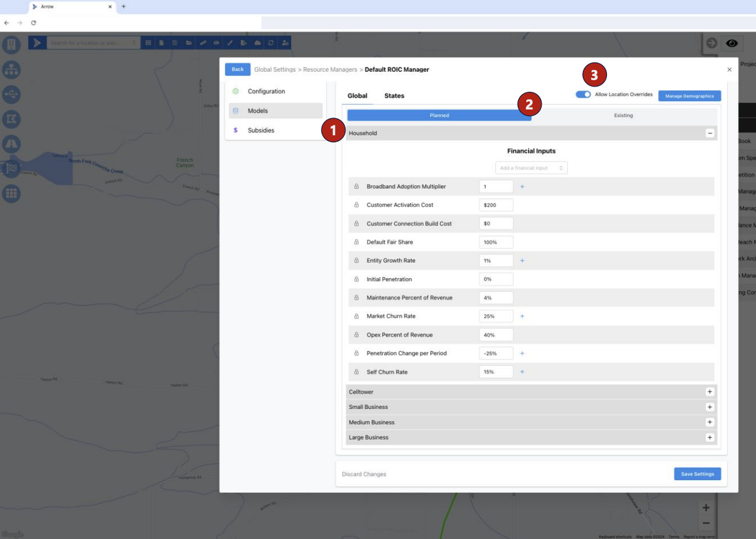Click the Arrow logo in the toolbar
Image resolution: width=756 pixels, height=539 pixels.
[37, 43]
